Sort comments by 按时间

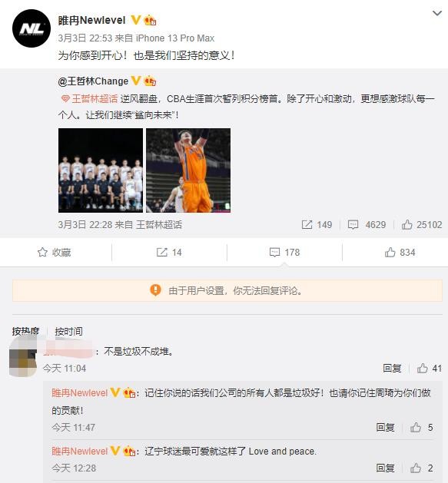tap(68, 331)
